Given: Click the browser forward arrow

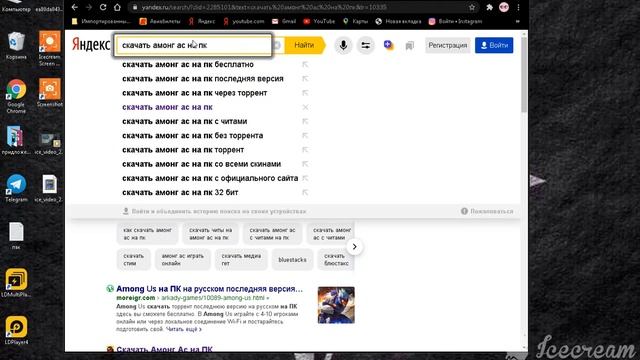Looking at the screenshot, I should (x=89, y=7).
